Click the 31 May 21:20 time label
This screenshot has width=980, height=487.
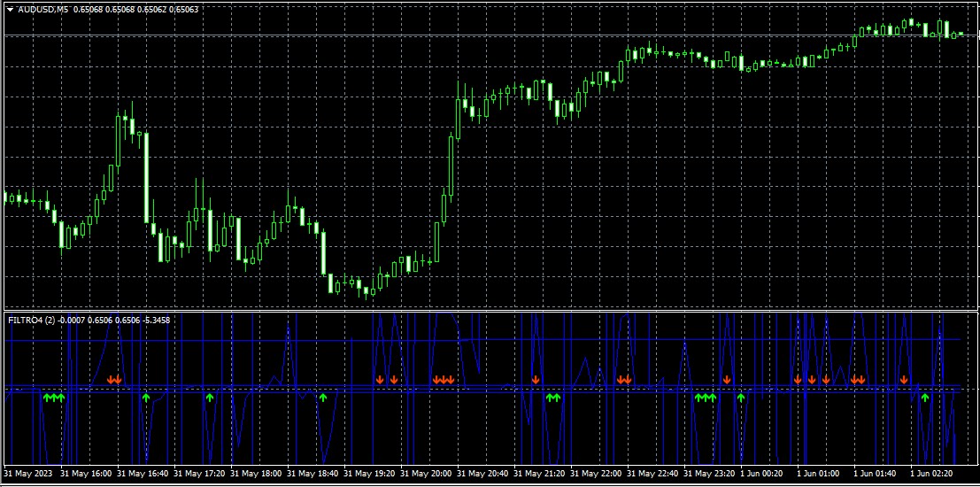540,474
